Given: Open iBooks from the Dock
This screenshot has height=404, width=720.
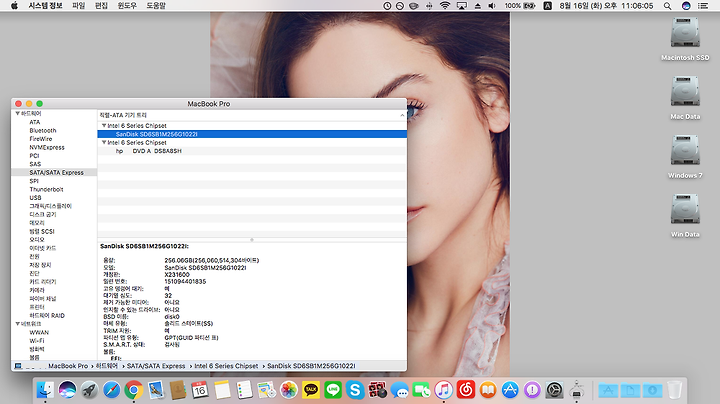Looking at the screenshot, I should coord(488,390).
